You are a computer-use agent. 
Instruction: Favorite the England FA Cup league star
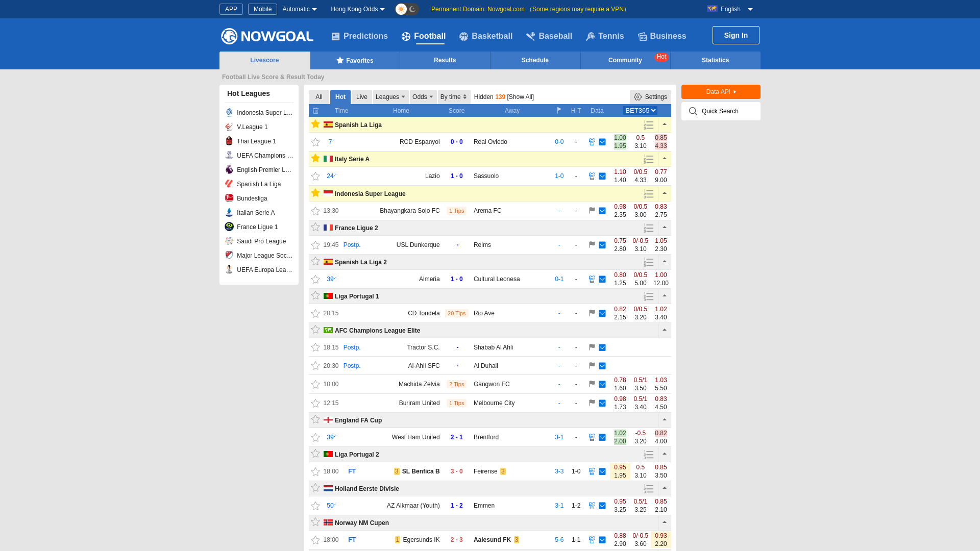tap(315, 419)
